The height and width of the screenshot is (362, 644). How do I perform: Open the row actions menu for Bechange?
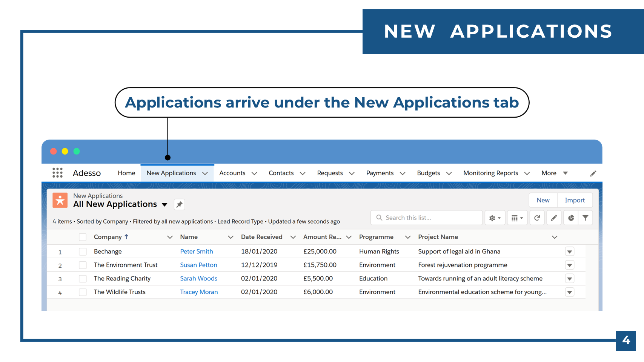click(x=569, y=252)
